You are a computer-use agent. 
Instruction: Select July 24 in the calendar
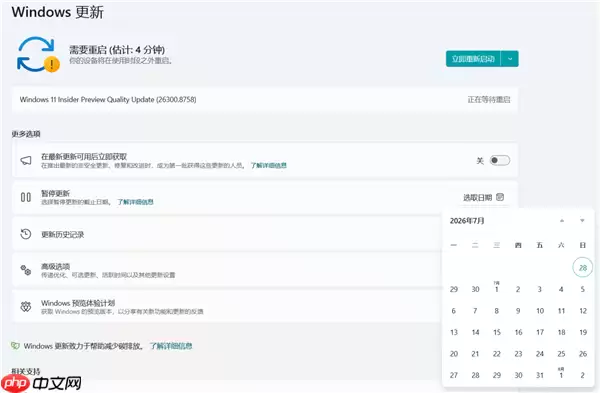[x=540, y=354]
